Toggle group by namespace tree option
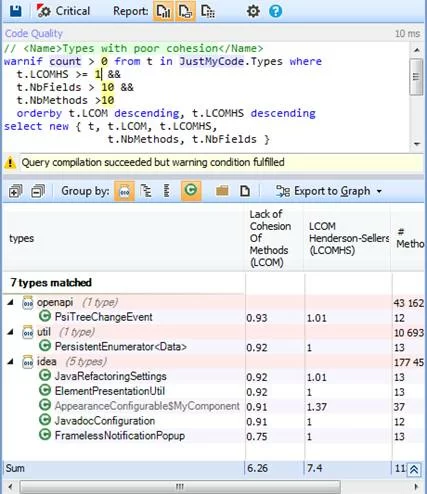This screenshot has width=427, height=494. pyautogui.click(x=146, y=191)
